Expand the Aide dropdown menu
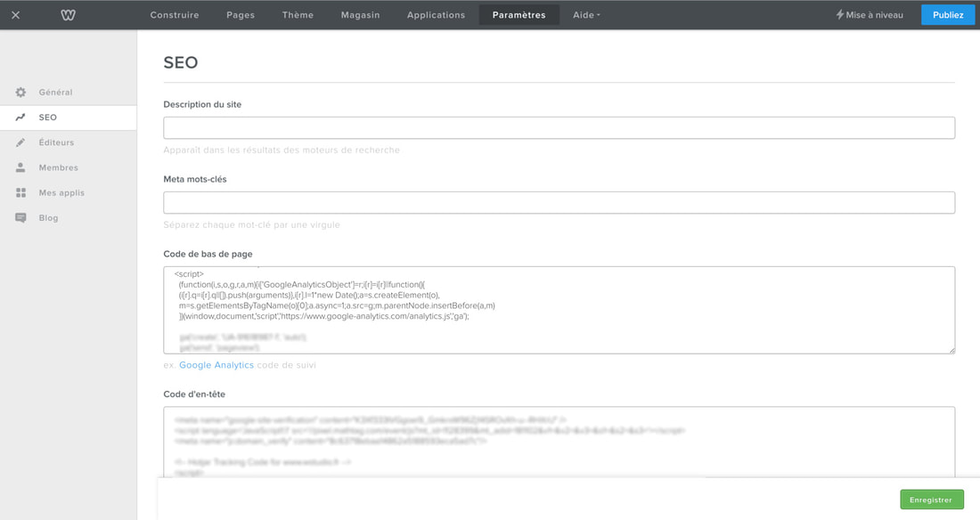 pyautogui.click(x=586, y=15)
